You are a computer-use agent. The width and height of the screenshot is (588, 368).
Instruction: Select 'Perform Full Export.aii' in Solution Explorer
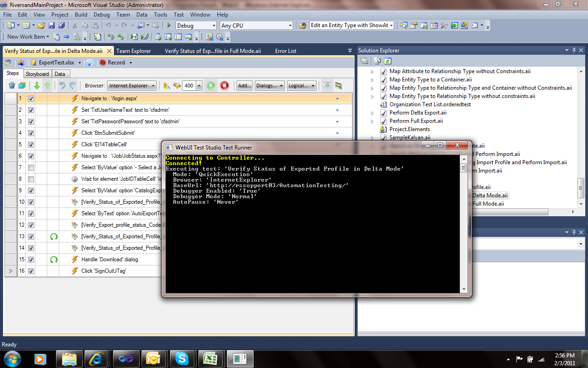416,121
